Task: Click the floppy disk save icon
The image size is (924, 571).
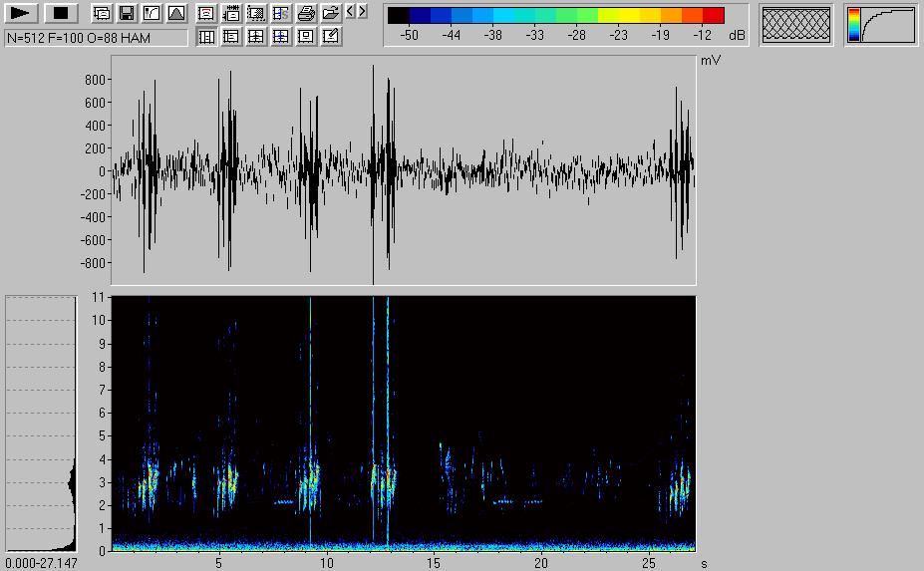Action: tap(127, 14)
